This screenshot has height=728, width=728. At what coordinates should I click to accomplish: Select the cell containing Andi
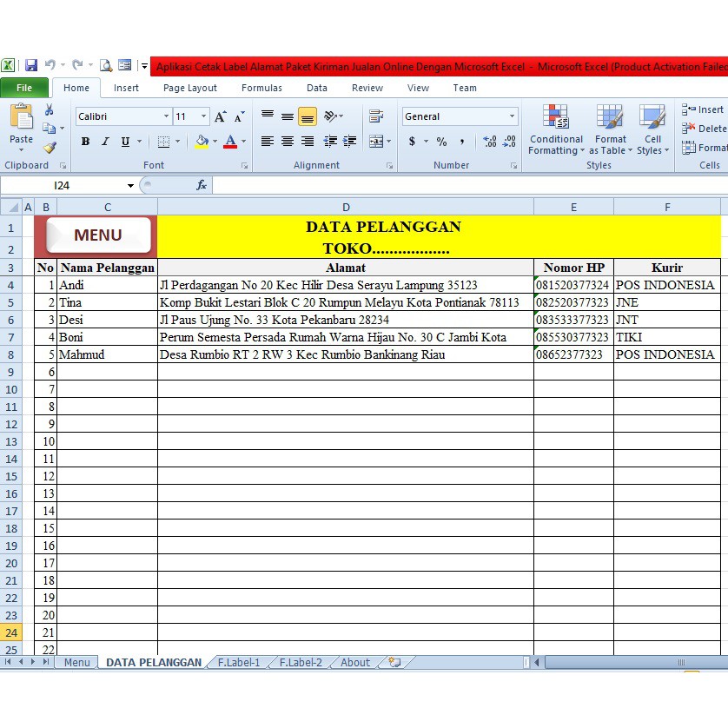click(x=106, y=285)
